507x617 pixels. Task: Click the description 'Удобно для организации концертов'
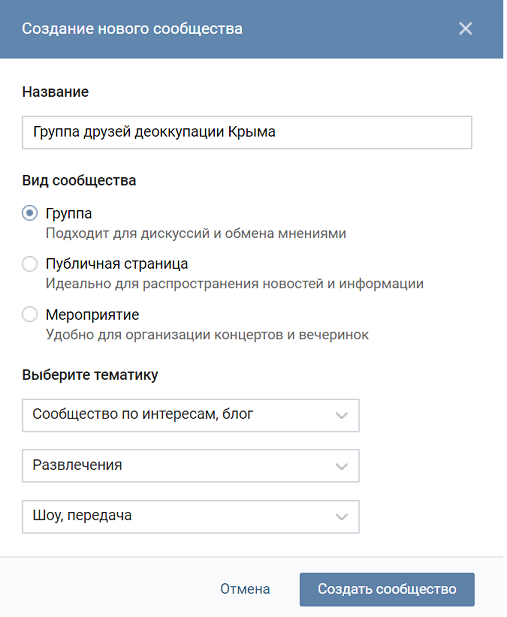pyautogui.click(x=207, y=335)
